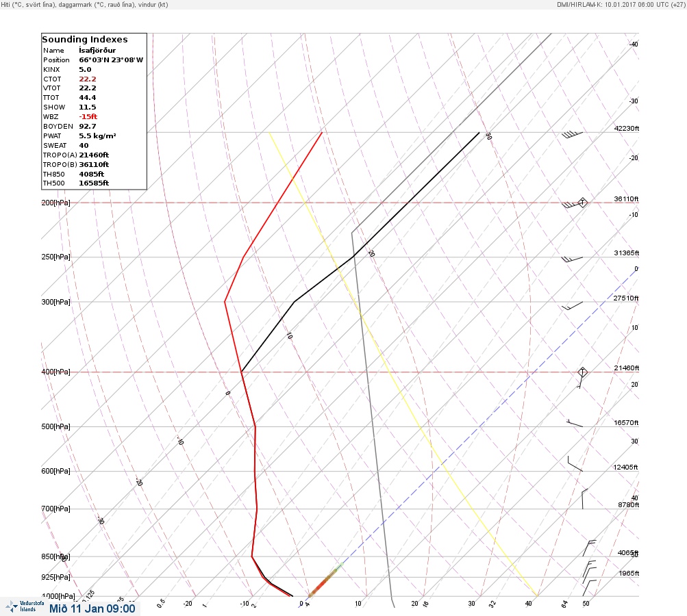This screenshot has height=616, width=687.
Task: Click the 16570ft altitude label
Action: tap(626, 422)
